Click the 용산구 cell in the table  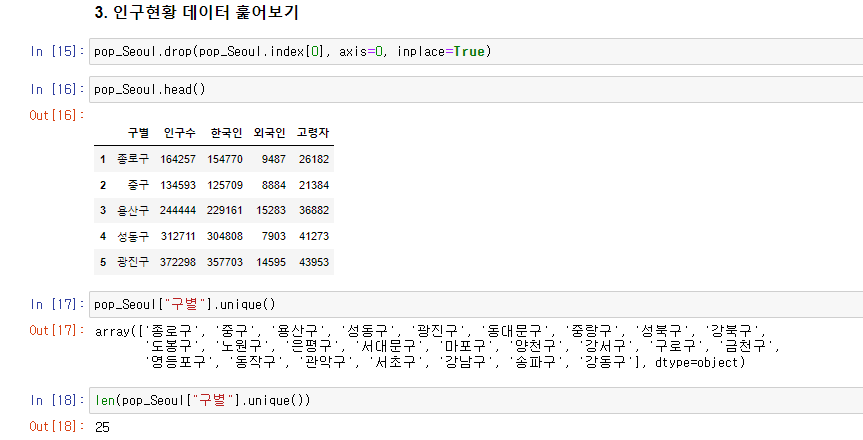(133, 210)
